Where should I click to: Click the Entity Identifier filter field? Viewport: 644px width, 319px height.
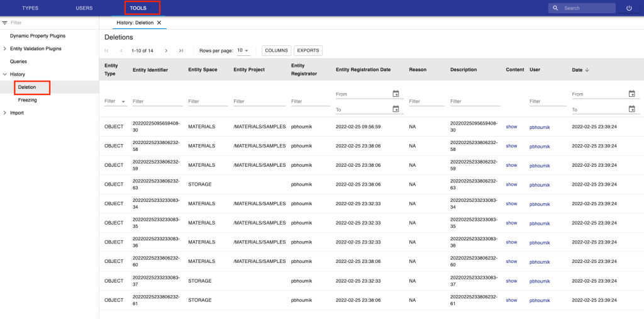157,101
